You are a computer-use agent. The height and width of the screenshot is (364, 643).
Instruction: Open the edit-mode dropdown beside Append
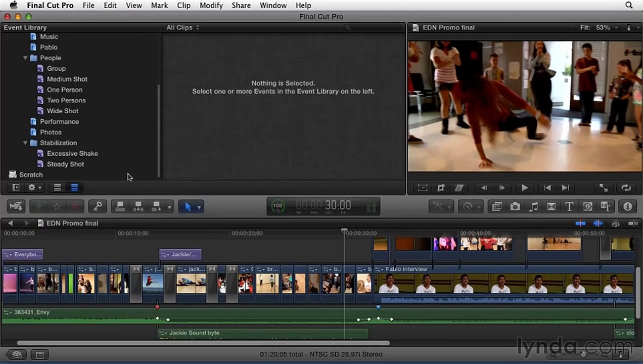click(169, 206)
